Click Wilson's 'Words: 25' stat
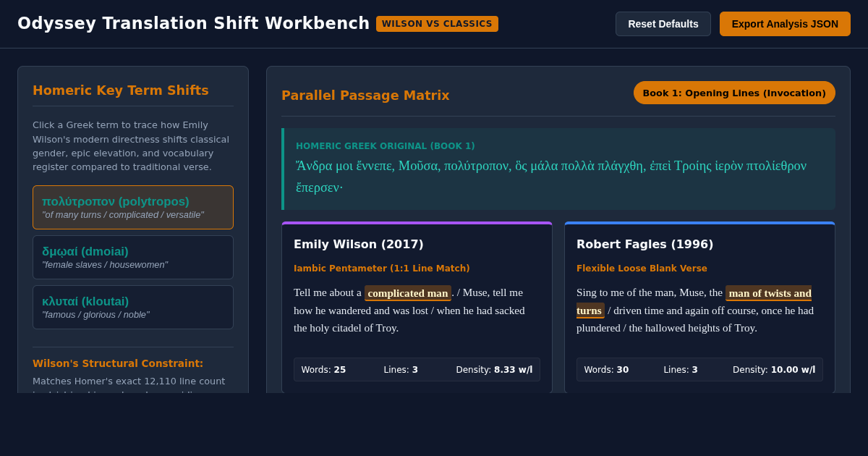This screenshot has width=868, height=456. [323, 370]
